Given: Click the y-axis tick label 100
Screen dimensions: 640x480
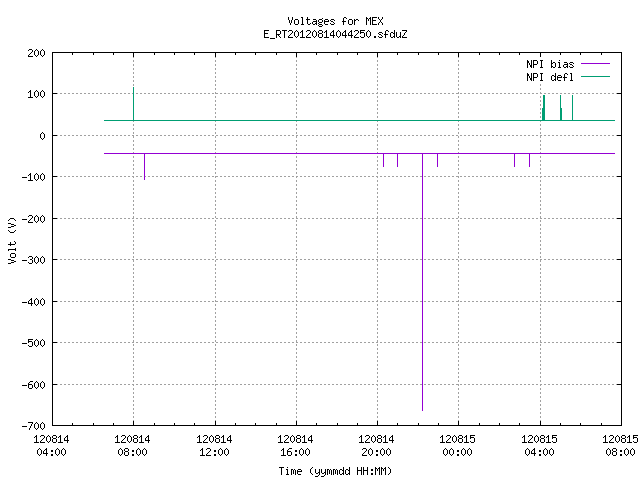Looking at the screenshot, I should point(36,94).
